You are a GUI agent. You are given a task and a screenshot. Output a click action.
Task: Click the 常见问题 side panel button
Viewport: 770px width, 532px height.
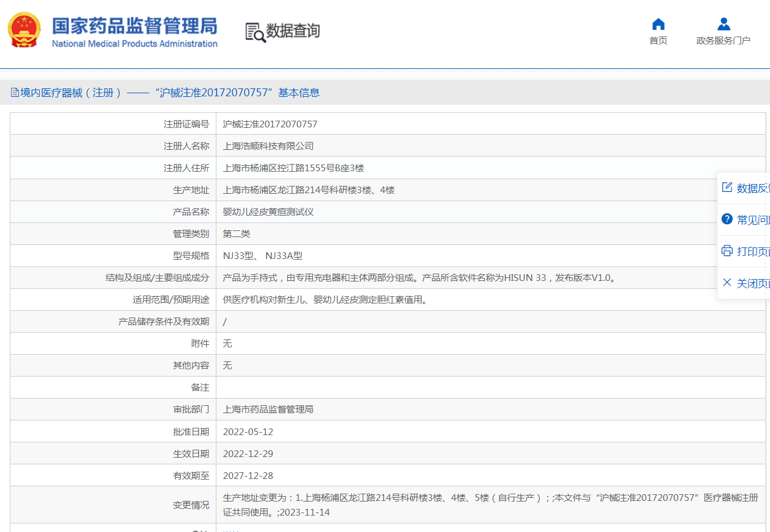744,220
